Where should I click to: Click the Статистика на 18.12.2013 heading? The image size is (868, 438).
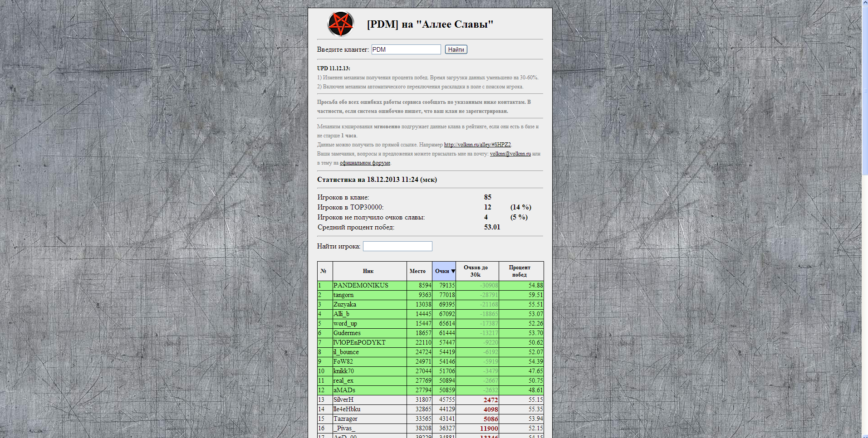point(377,180)
